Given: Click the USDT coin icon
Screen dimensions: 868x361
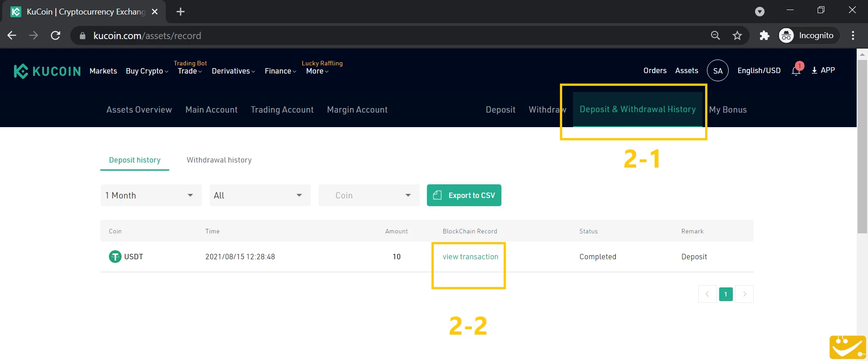Looking at the screenshot, I should (115, 257).
